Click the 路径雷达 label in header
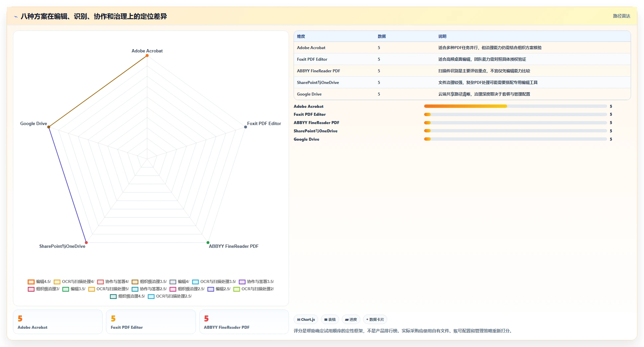 coord(621,16)
